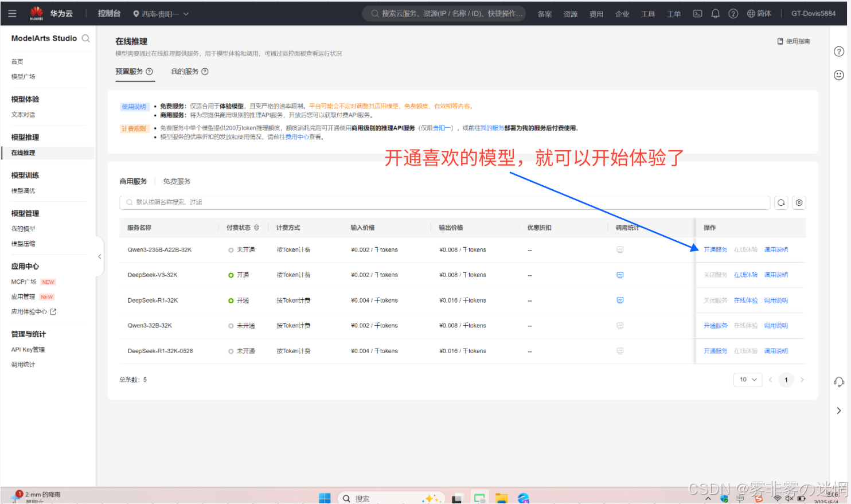The width and height of the screenshot is (851, 504).
Task: Activate service for DeepSeek-R1-32K-0528
Action: tap(715, 351)
